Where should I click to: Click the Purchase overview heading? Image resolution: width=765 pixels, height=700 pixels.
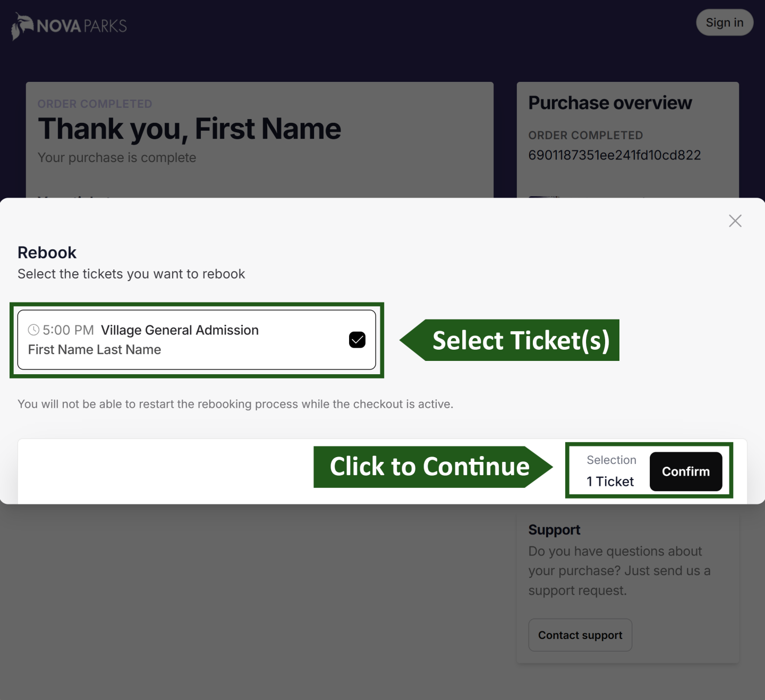(x=610, y=103)
